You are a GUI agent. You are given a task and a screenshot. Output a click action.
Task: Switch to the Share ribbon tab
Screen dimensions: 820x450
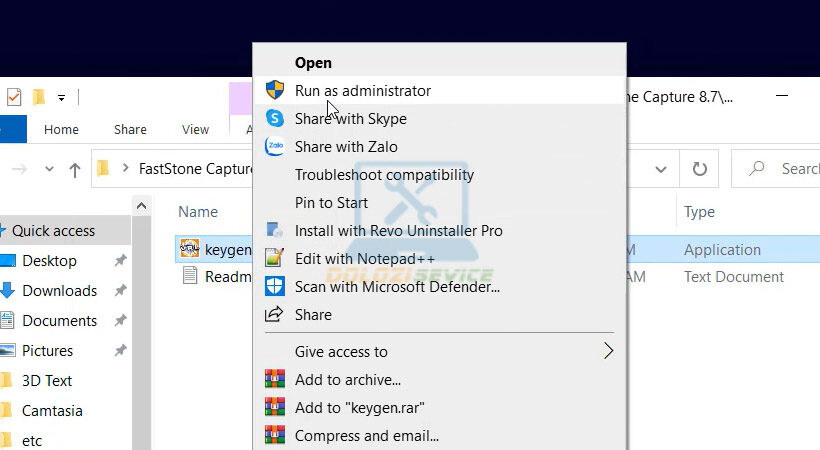(x=130, y=130)
